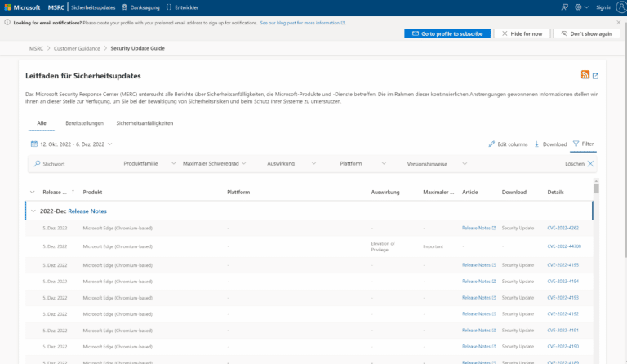Click Go to profile to subscribe
Image resolution: width=627 pixels, height=364 pixels.
click(447, 33)
